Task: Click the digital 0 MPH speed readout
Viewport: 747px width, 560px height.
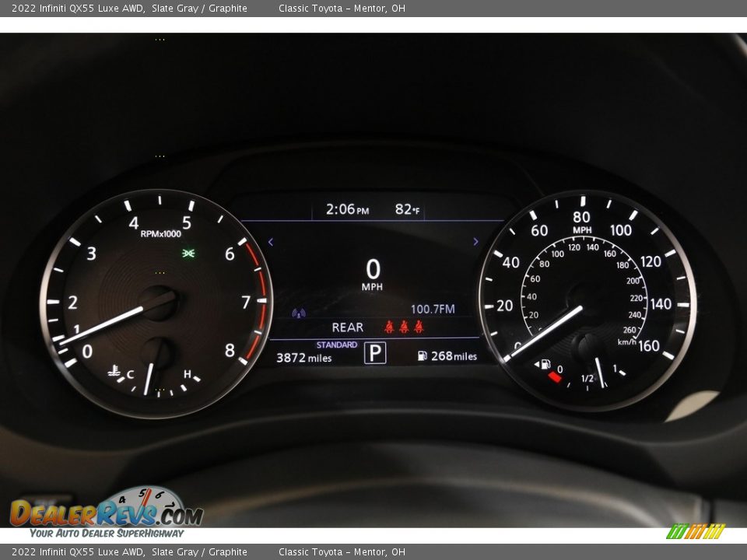Action: [x=373, y=275]
